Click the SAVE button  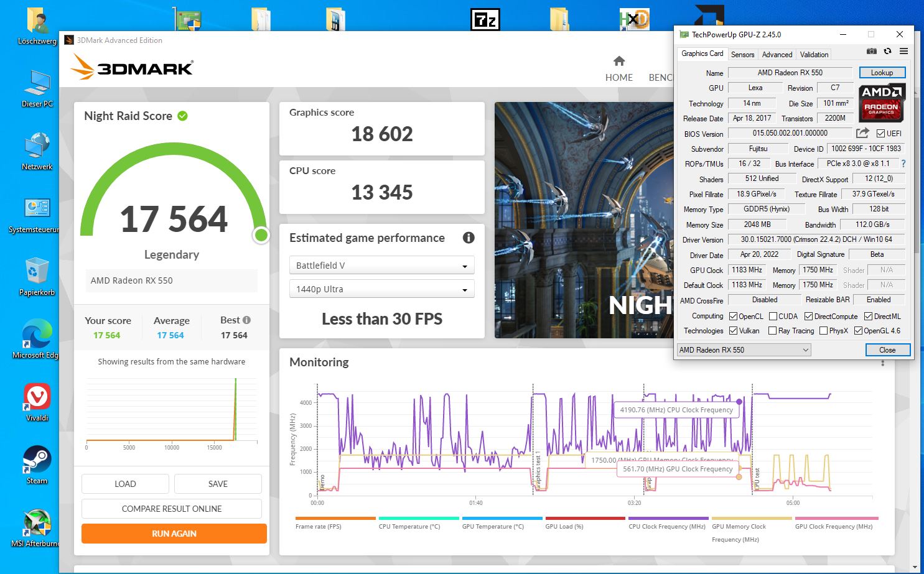pos(218,484)
